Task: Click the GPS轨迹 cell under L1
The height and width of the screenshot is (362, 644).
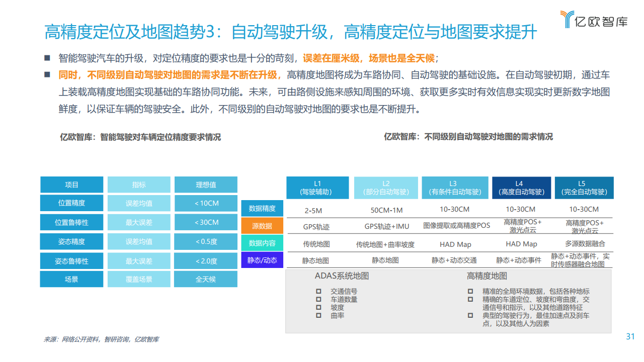Action: [x=316, y=227]
